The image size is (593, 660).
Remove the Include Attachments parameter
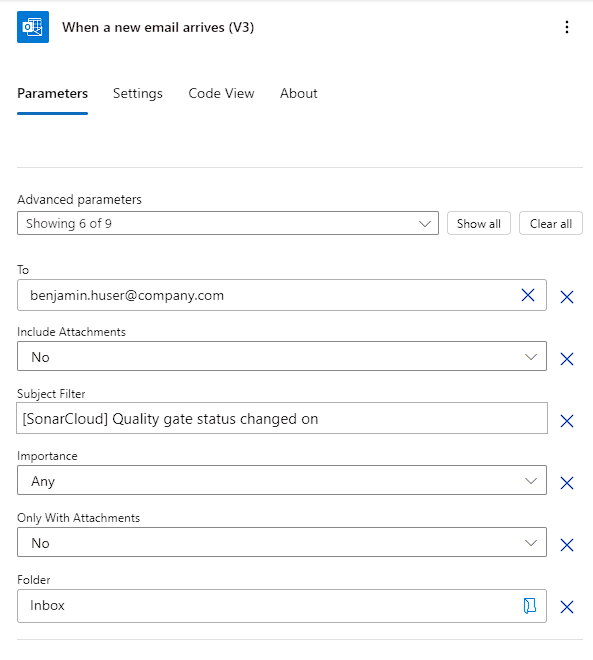coord(567,359)
